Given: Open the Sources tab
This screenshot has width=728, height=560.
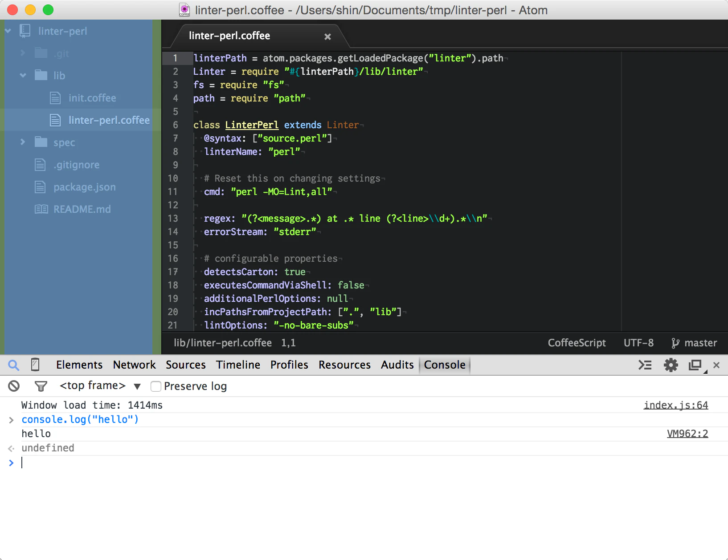Looking at the screenshot, I should [186, 365].
